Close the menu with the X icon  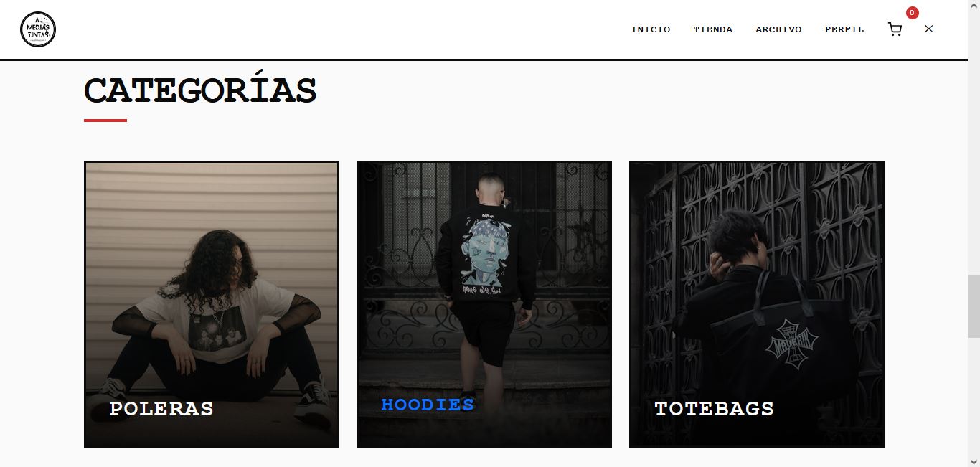929,29
